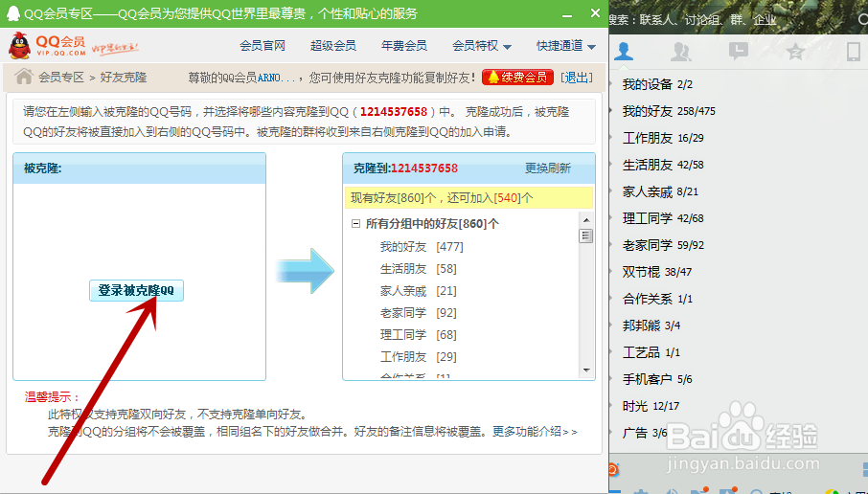Open 会员官网 menu item

click(x=263, y=46)
